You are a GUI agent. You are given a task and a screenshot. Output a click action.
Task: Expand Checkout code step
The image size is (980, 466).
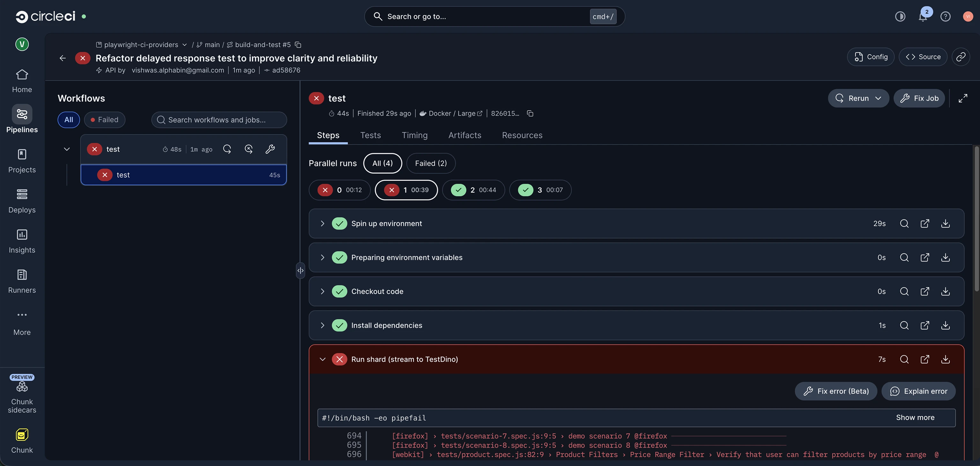[x=322, y=291]
